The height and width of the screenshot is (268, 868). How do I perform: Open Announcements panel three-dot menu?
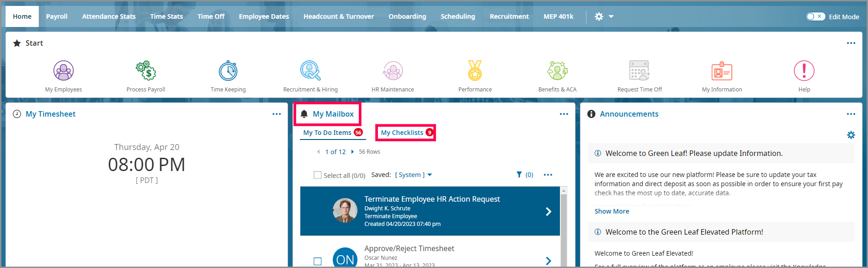click(851, 114)
